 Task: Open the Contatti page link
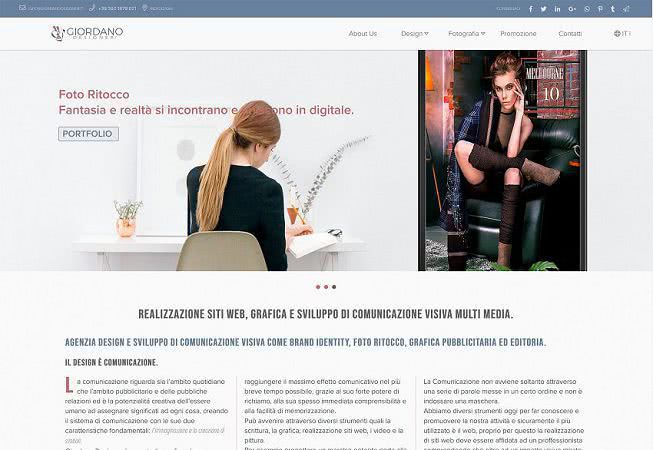(x=570, y=34)
